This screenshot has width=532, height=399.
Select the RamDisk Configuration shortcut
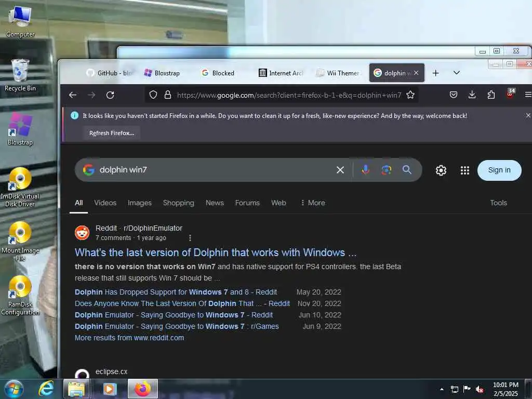click(x=20, y=296)
